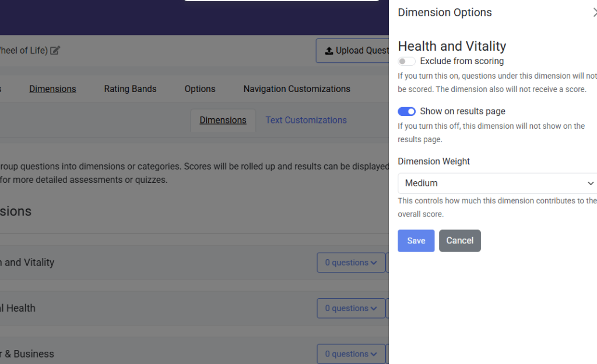The width and height of the screenshot is (597, 364).
Task: Switch to Text Customizations sub-tab
Action: 306,120
